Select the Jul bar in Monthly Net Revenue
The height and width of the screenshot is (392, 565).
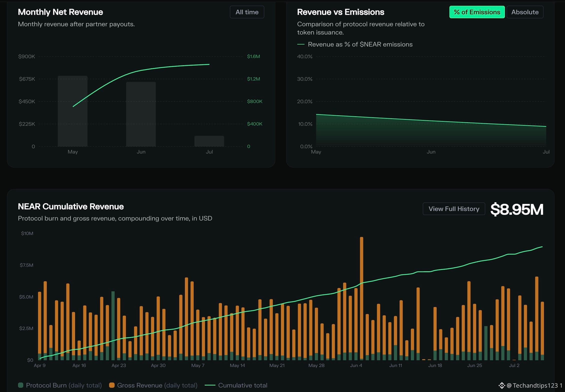tap(209, 141)
